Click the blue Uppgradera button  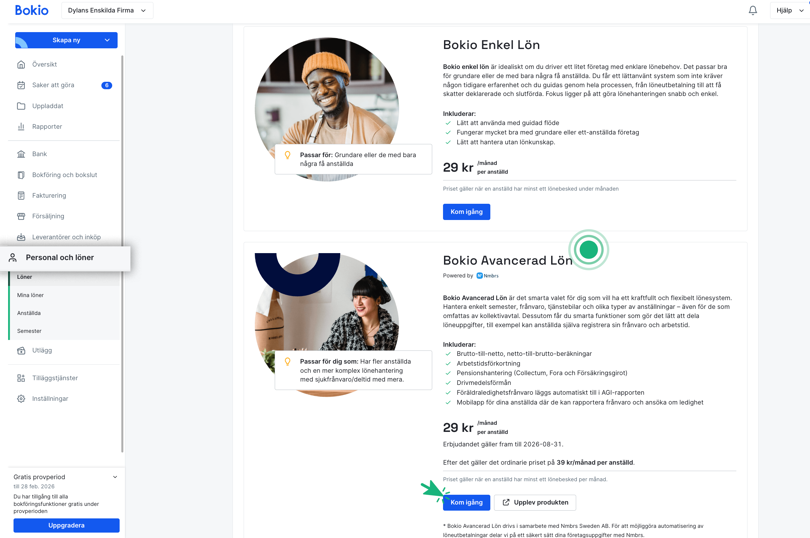click(67, 525)
